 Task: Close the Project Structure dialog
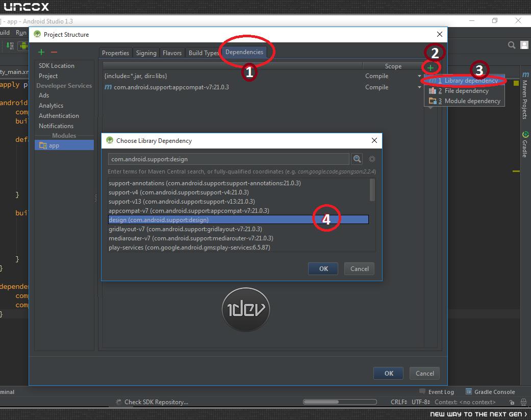440,34
